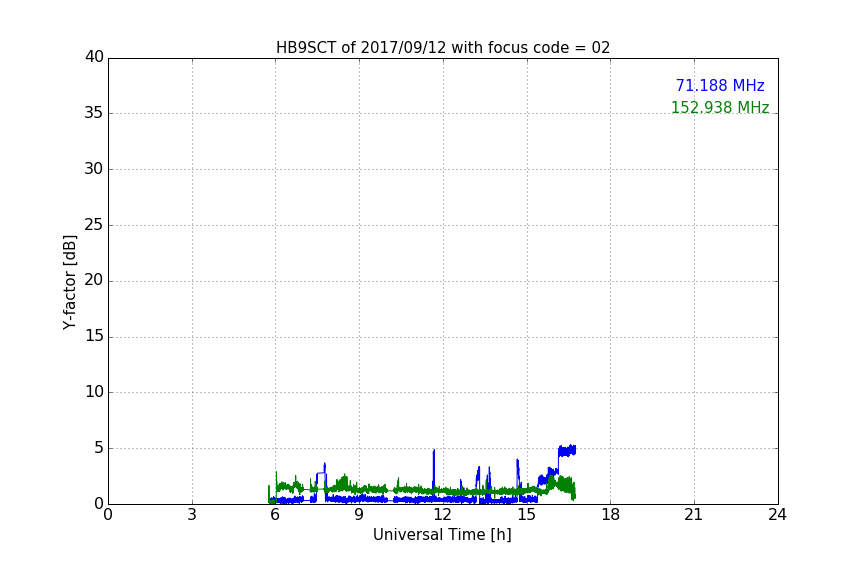Click the x-axis tick label '15'
The image size is (864, 576).
527,515
